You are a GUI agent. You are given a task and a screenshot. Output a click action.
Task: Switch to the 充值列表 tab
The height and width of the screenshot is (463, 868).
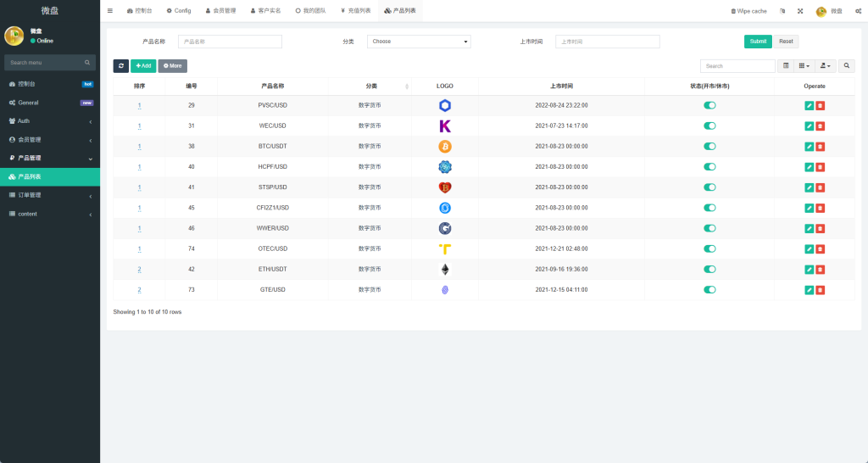coord(355,11)
